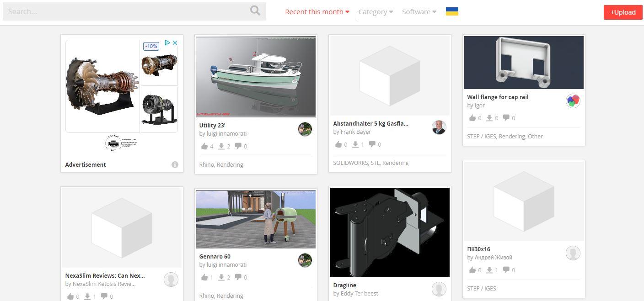Click download icon on Wall flange card
Viewport: 644px width, 301px height.
(x=489, y=118)
